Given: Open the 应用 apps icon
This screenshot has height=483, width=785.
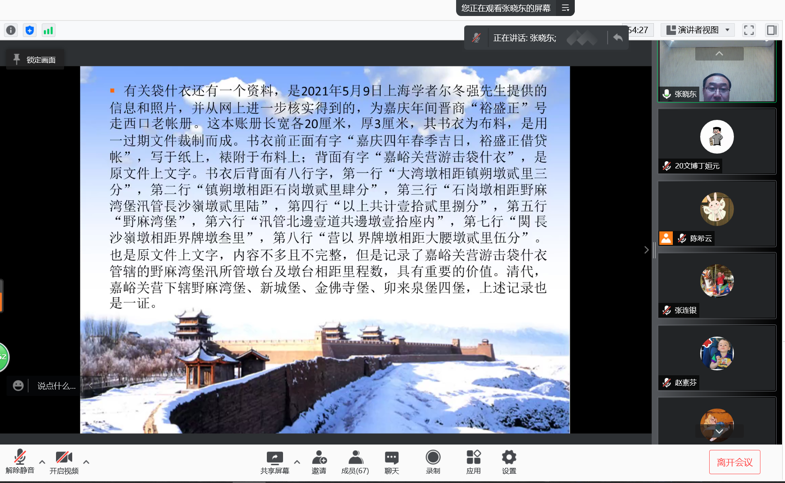Looking at the screenshot, I should tap(473, 461).
